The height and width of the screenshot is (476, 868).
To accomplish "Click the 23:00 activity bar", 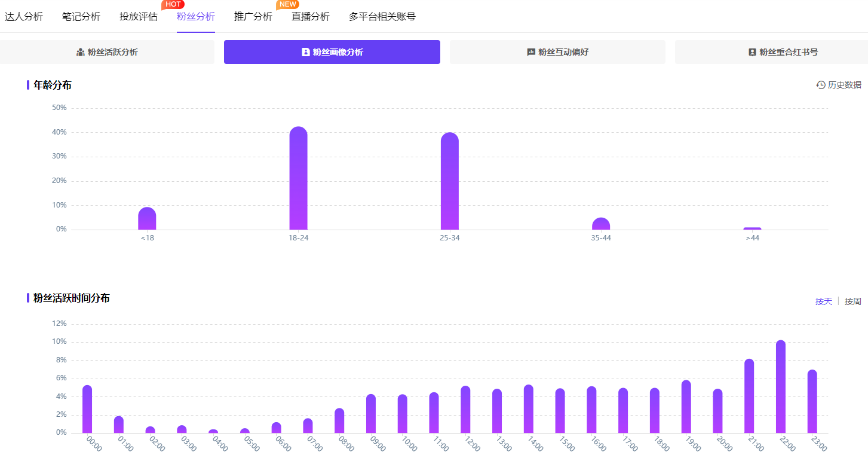I will 812,401.
